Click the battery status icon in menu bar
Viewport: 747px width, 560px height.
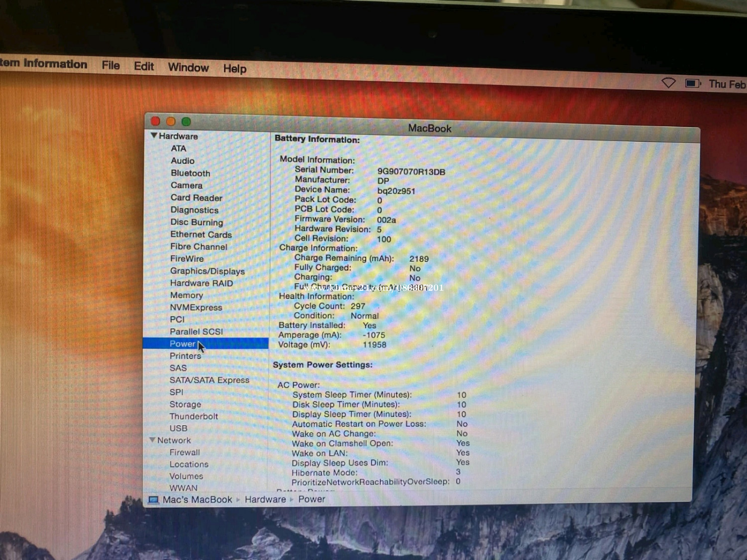[x=693, y=83]
